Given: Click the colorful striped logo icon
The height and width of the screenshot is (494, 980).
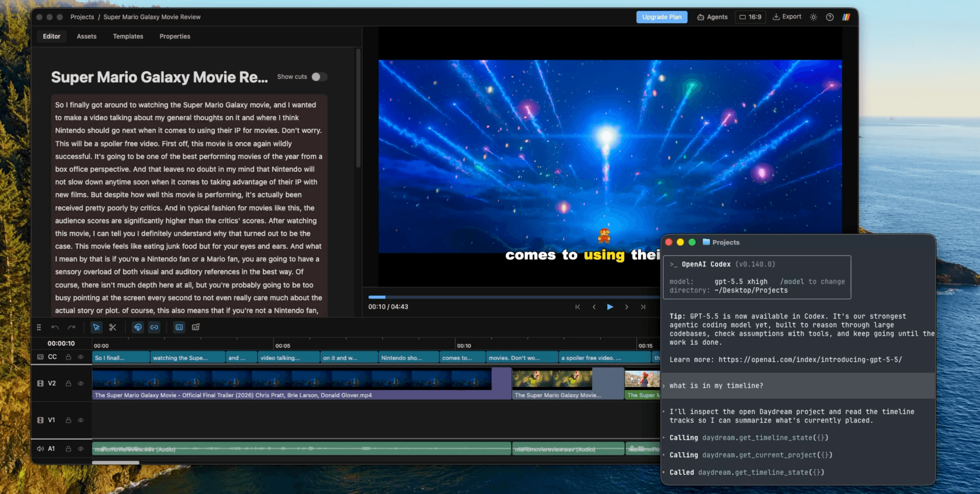Looking at the screenshot, I should click(x=846, y=17).
